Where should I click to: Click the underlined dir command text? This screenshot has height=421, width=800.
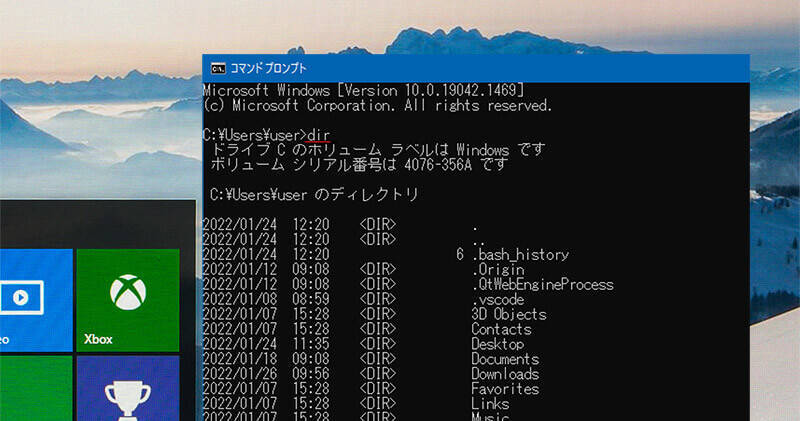pyautogui.click(x=318, y=136)
